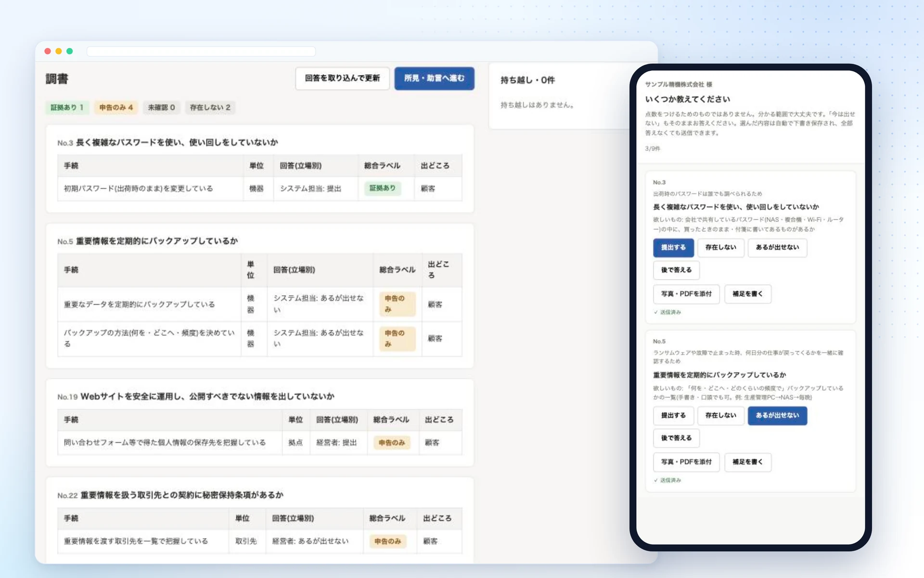Choose 後で答える for No.3 on phone

676,270
